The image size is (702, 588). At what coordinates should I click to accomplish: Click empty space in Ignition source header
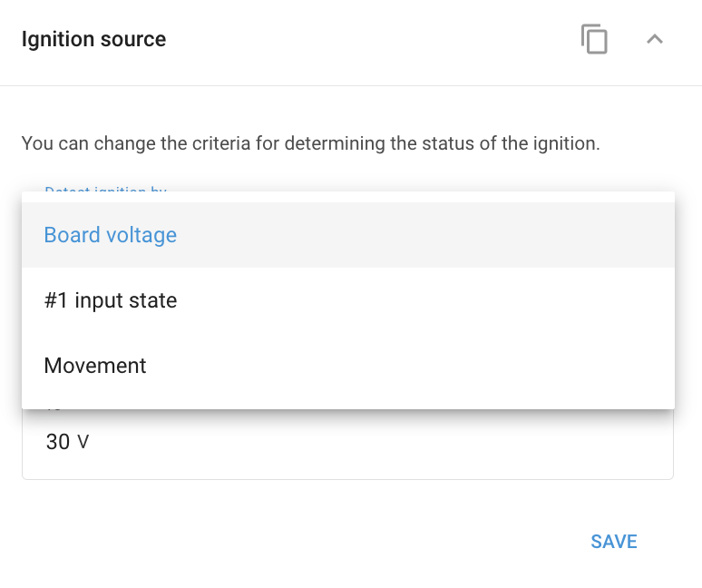(372, 39)
